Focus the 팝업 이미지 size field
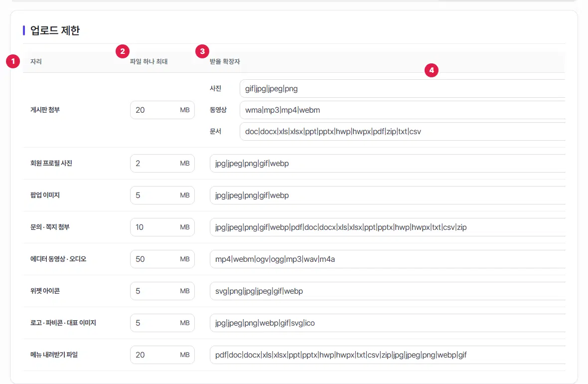Image resolution: width=588 pixels, height=384 pixels. click(x=162, y=195)
